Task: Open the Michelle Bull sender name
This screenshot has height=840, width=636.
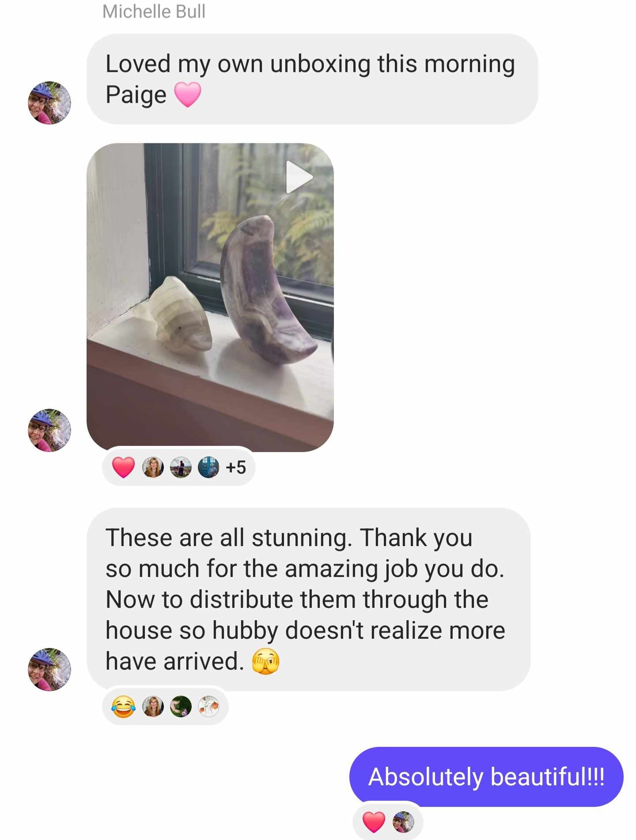Action: click(154, 12)
